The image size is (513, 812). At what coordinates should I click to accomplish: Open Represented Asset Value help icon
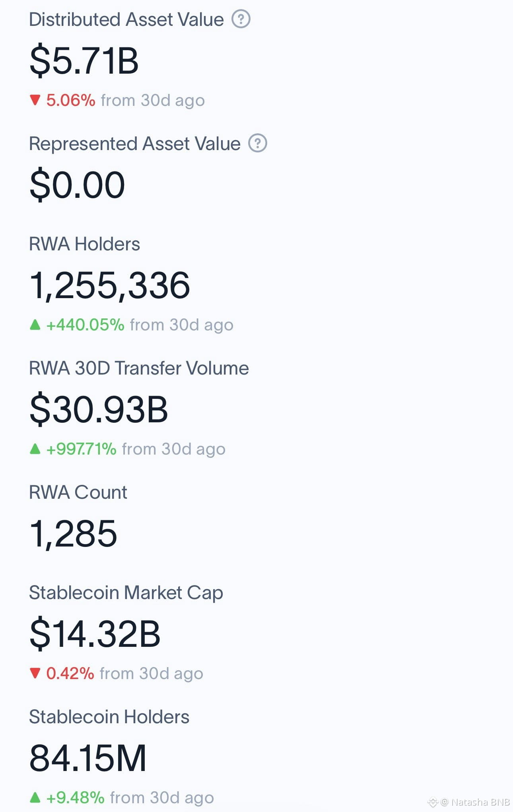point(258,143)
